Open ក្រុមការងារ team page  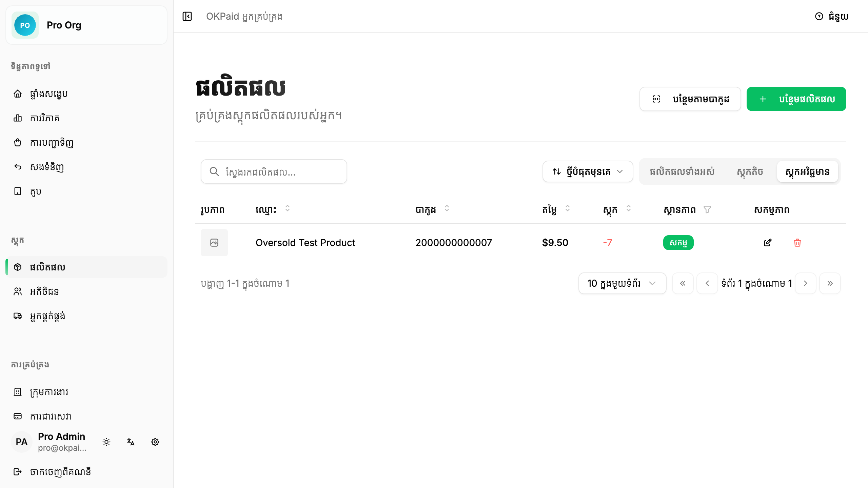pyautogui.click(x=86, y=392)
